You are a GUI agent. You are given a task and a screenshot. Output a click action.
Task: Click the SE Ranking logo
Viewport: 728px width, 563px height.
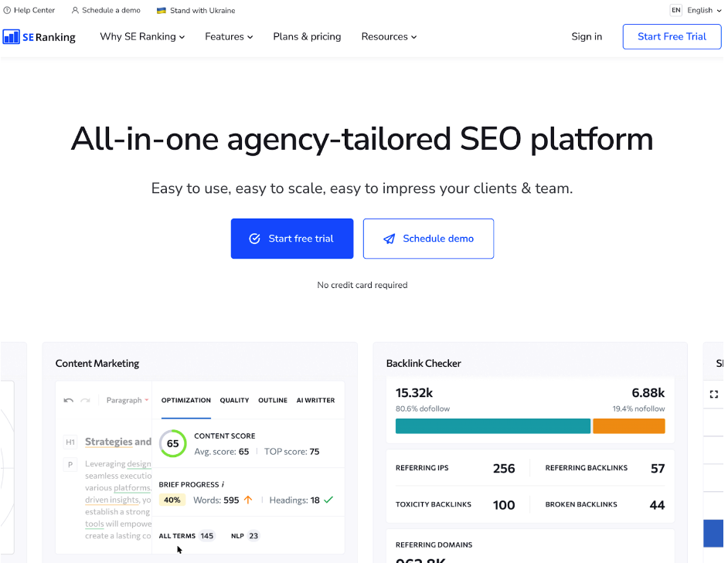[39, 36]
